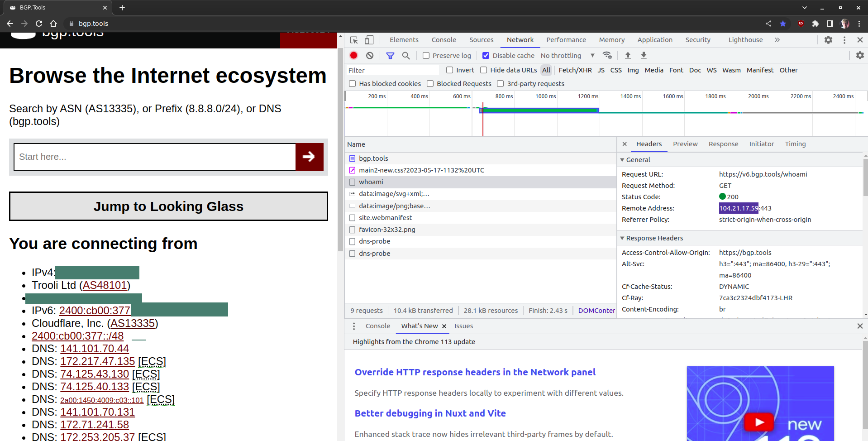Click the Start here search field
The width and height of the screenshot is (868, 441).
pos(154,157)
